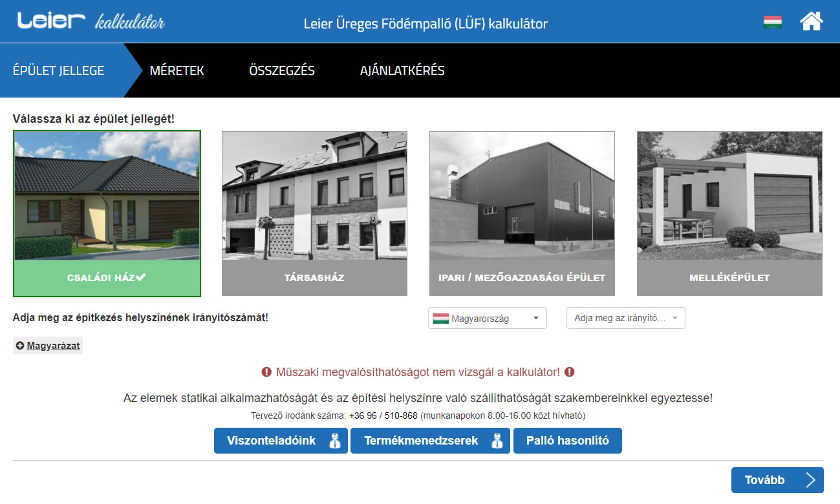The width and height of the screenshot is (840, 504).
Task: Open the Palló hasonlító tool
Action: coord(568,441)
